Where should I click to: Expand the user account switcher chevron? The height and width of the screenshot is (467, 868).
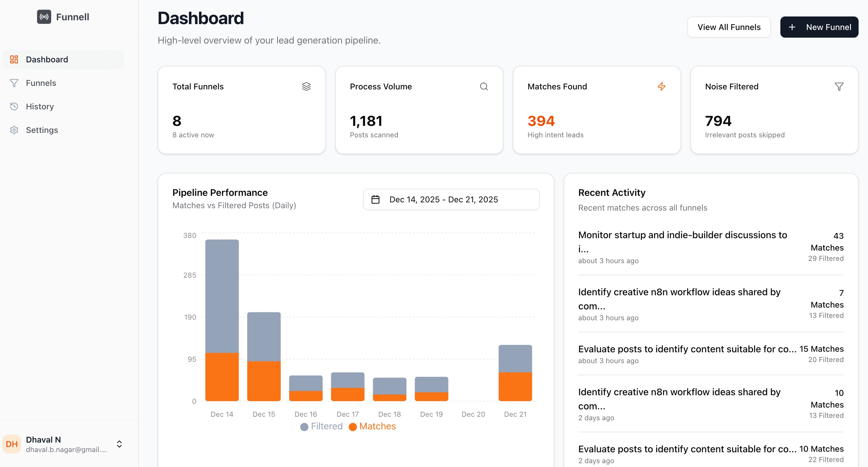tap(119, 444)
